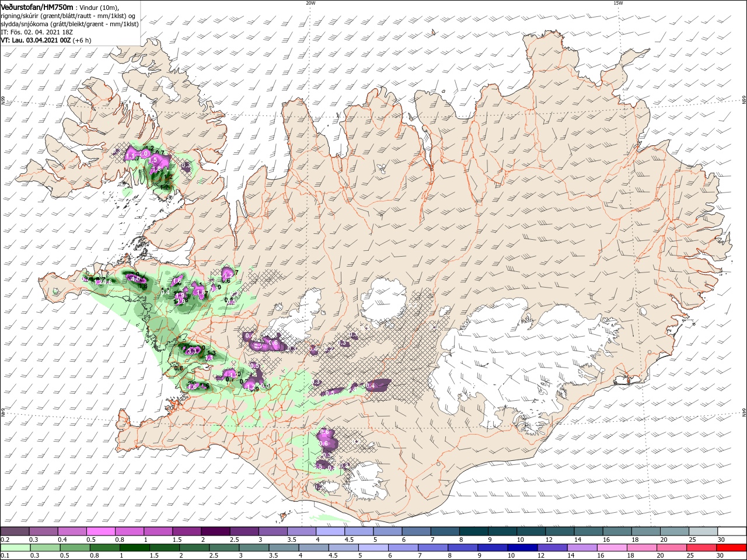Pick the darkest green 1 swatch in the rain legend

click(134, 548)
